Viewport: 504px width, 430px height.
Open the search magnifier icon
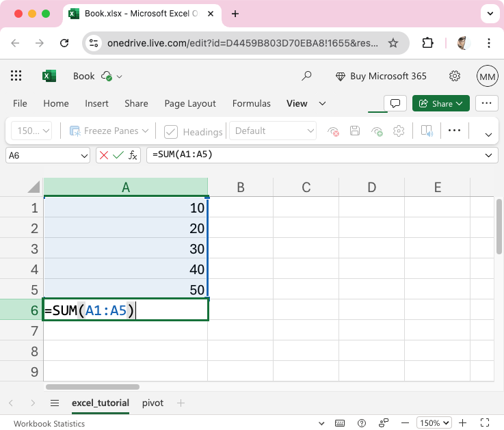click(x=306, y=76)
